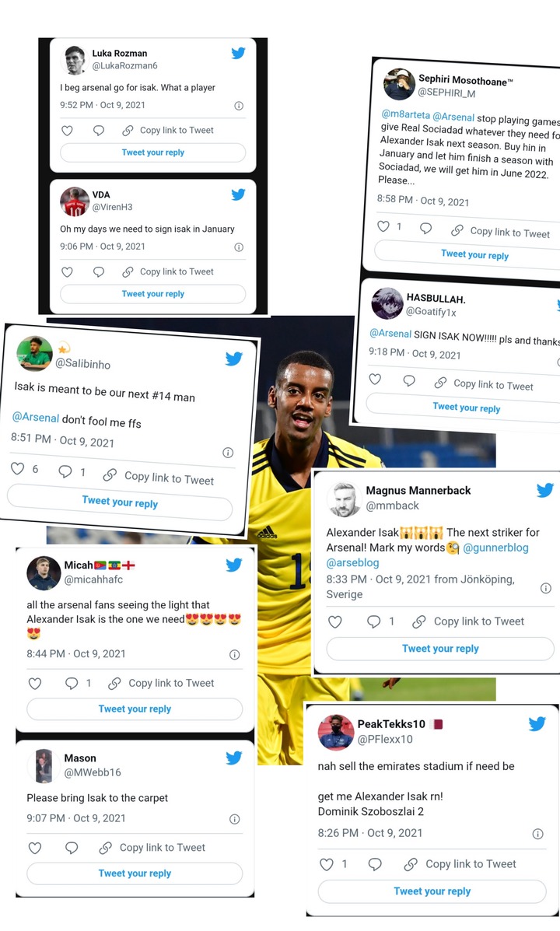560x931 pixels.
Task: Copy link to PeakTekks10's tweet
Action: pyautogui.click(x=460, y=864)
